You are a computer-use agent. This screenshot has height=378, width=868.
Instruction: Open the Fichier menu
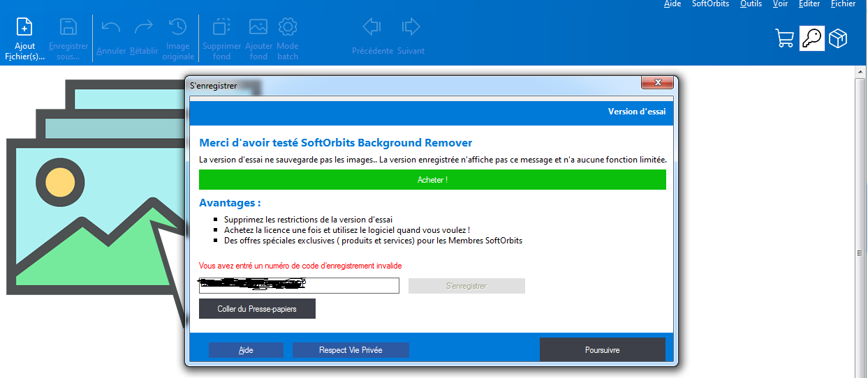(843, 4)
